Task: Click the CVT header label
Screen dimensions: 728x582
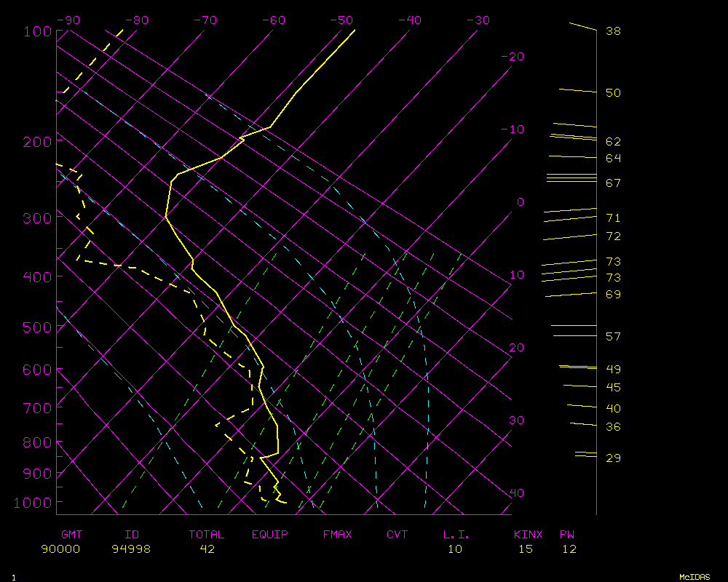Action: 397,535
